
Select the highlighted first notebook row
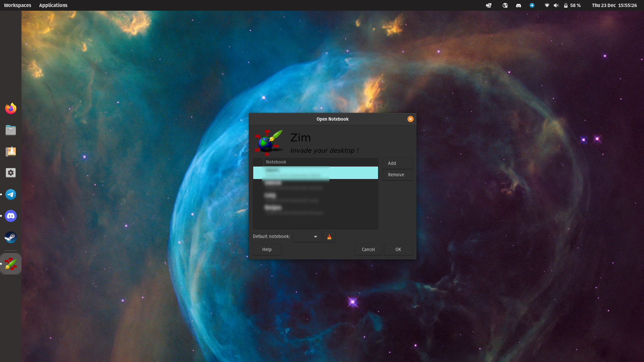pyautogui.click(x=315, y=173)
